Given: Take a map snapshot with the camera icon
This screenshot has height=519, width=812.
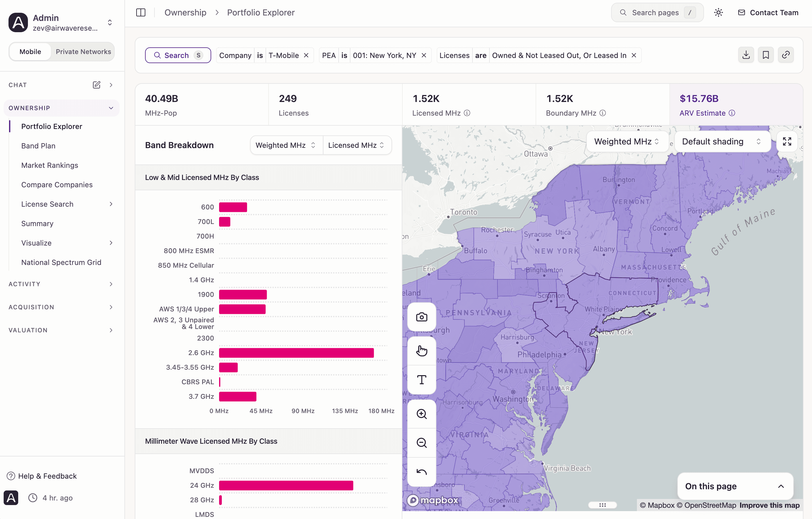Looking at the screenshot, I should 421,317.
